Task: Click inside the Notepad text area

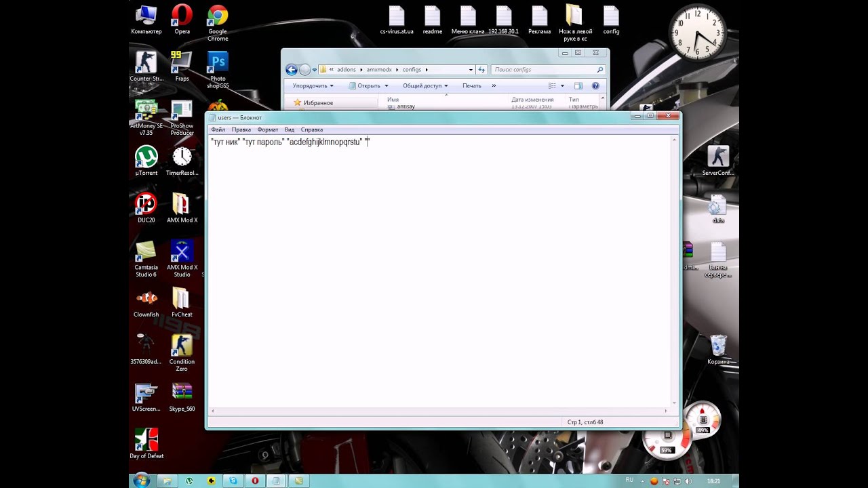Action: click(439, 271)
